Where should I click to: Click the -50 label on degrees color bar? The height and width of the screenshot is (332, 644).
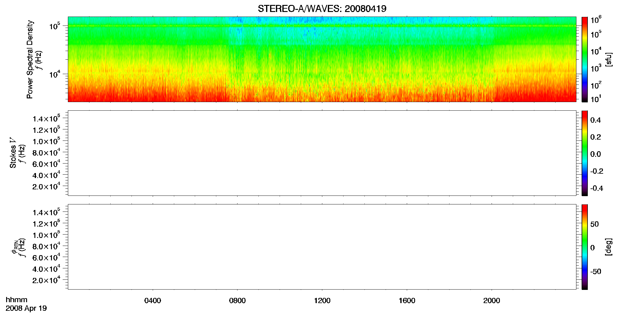(596, 272)
